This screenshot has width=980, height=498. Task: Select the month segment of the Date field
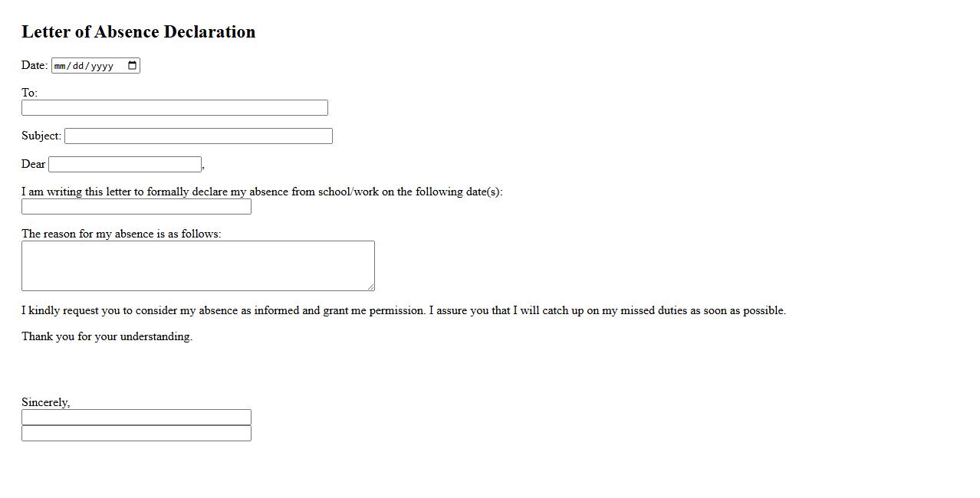pos(61,66)
